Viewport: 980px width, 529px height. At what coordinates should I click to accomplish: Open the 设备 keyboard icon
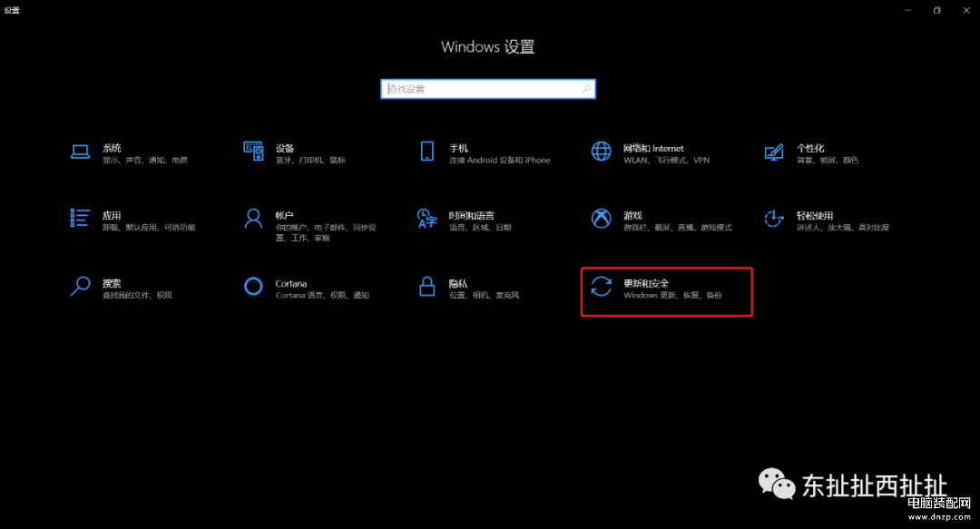253,152
